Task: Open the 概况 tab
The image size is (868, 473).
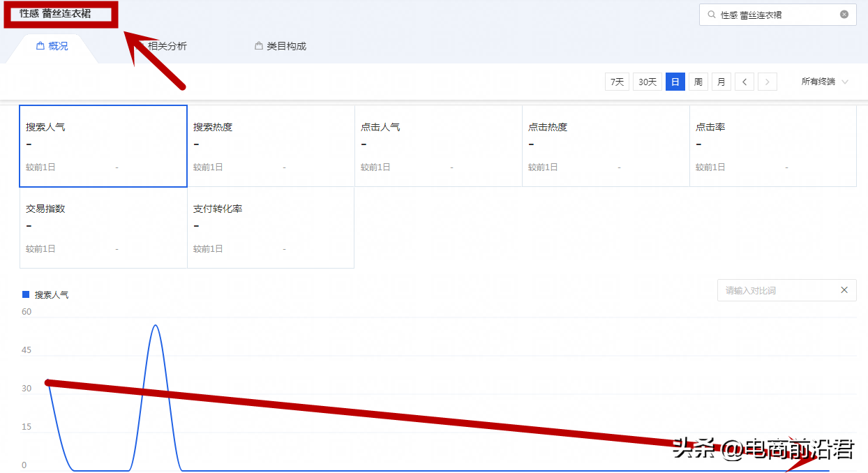Action: [x=52, y=47]
